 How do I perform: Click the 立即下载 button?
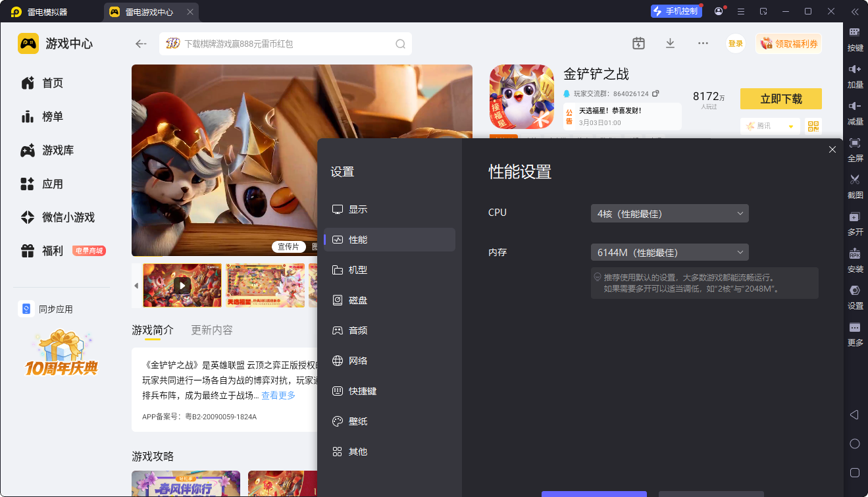(781, 99)
